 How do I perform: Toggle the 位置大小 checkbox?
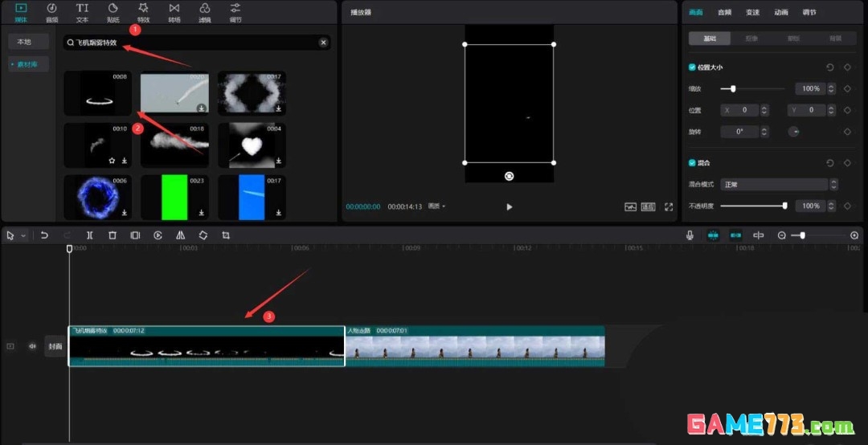pos(693,67)
